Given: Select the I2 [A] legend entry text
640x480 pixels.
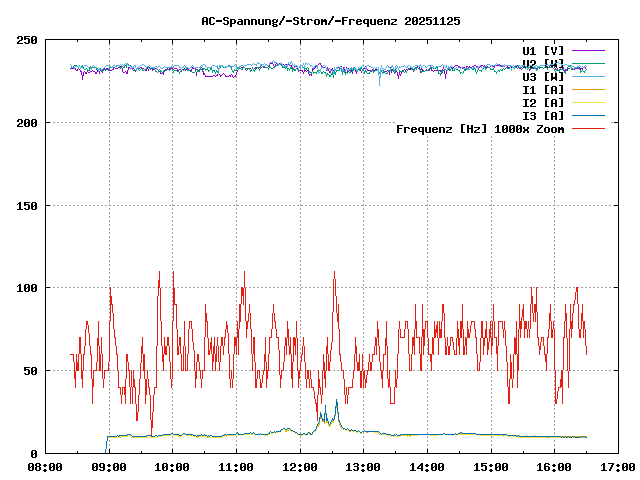Looking at the screenshot, I should click(x=543, y=102).
